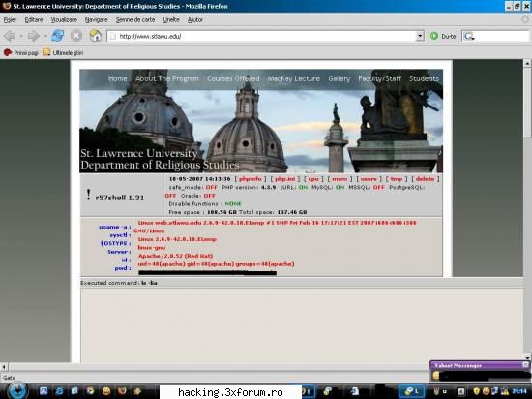Click the cpu shell link
The height and width of the screenshot is (399, 532).
[313, 179]
